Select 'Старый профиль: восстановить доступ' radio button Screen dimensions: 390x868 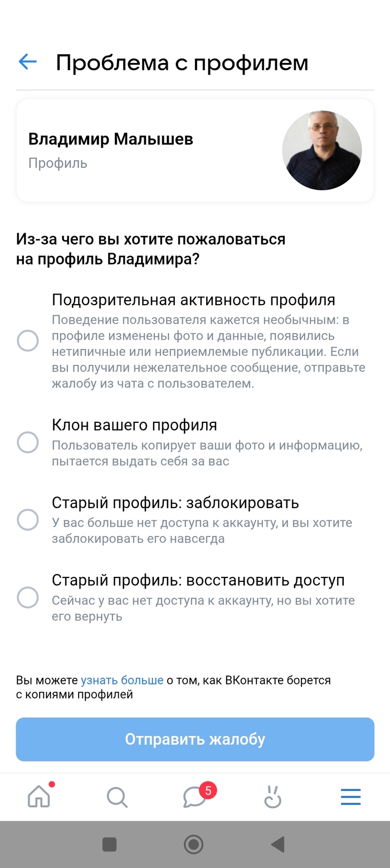28,597
